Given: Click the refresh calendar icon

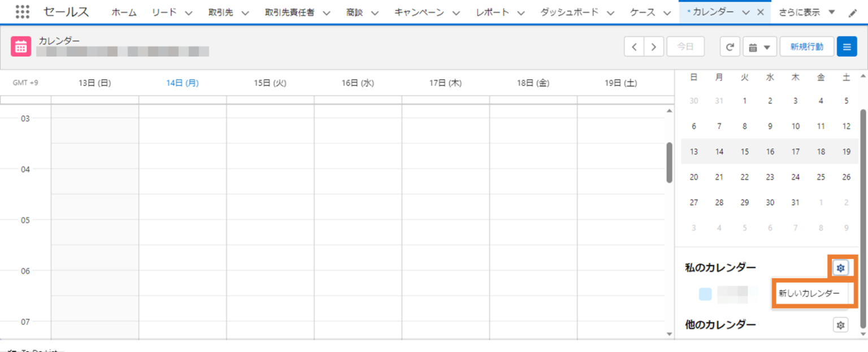Looking at the screenshot, I should (730, 47).
